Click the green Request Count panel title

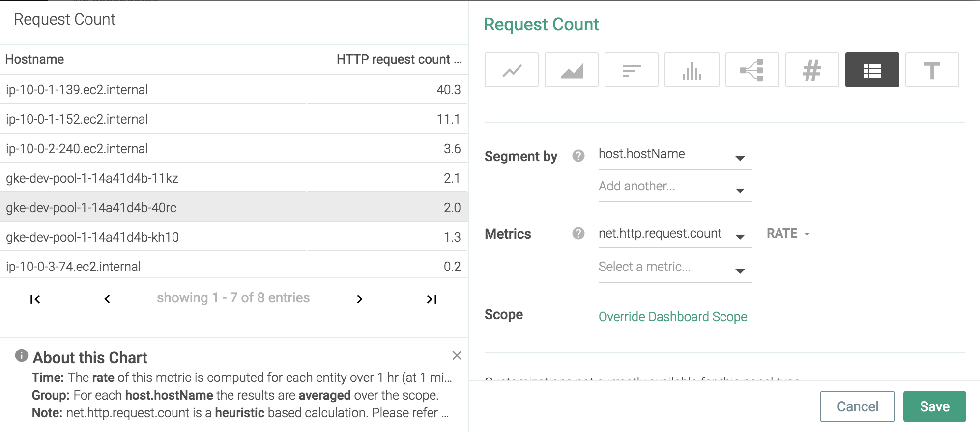coord(541,25)
